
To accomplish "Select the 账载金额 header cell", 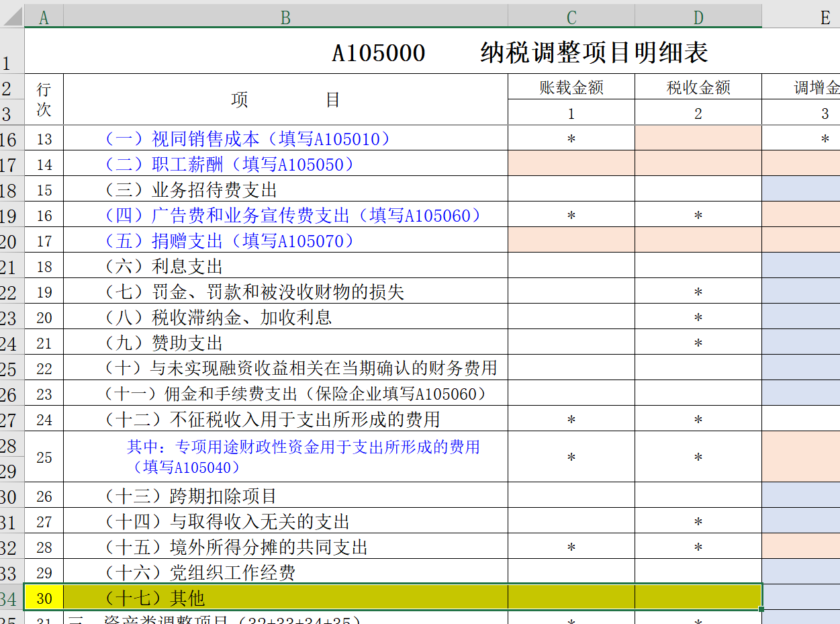I will (x=571, y=87).
